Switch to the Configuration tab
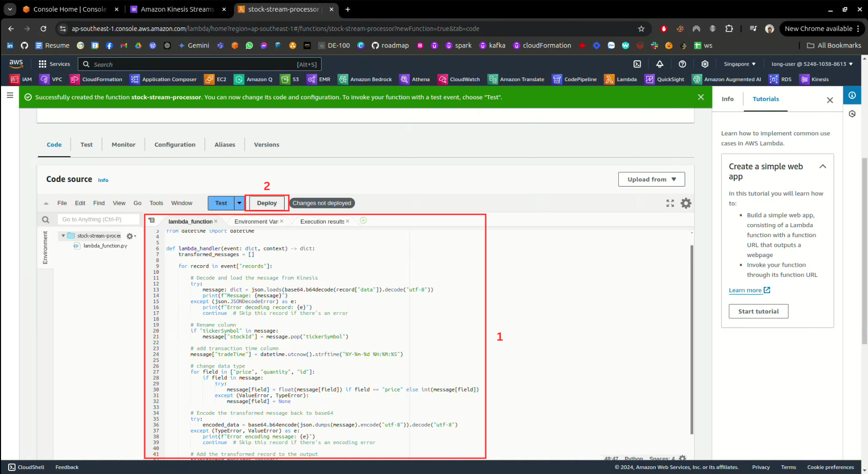Image resolution: width=868 pixels, height=474 pixels. point(175,144)
